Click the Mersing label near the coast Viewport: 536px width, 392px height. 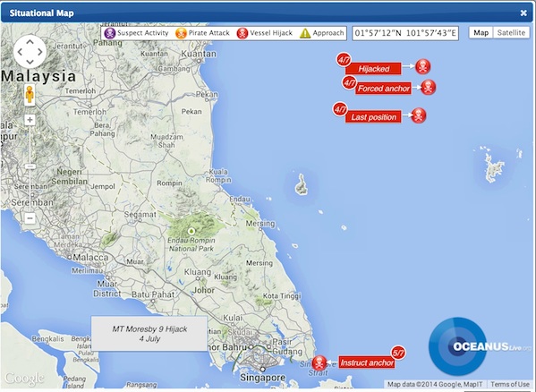click(x=260, y=224)
